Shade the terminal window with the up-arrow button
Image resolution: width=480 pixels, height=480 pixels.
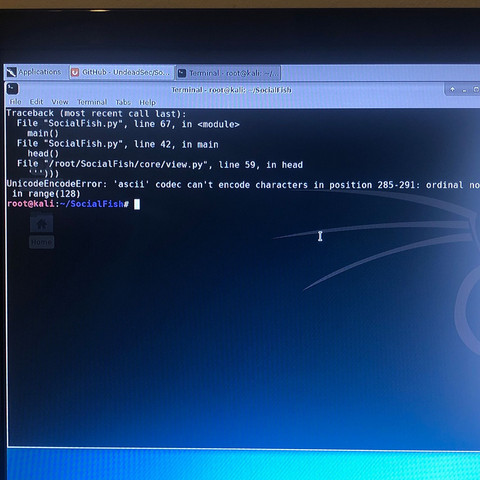[x=453, y=89]
